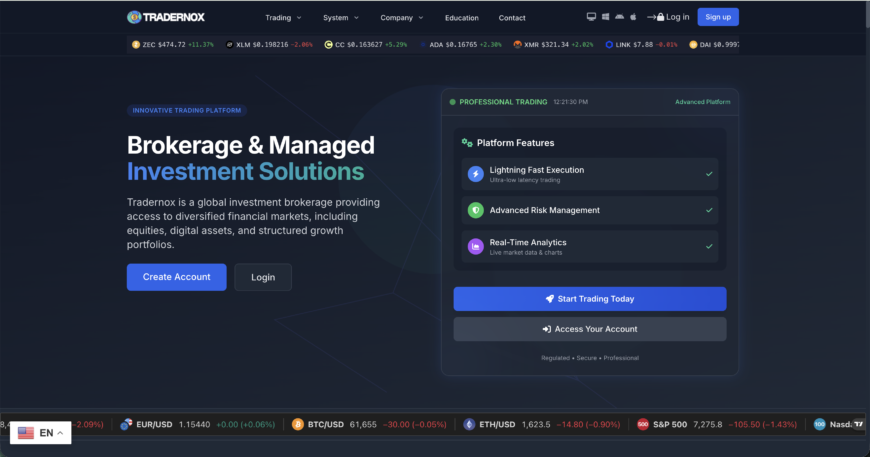870x457 pixels.
Task: Click Log in in the navbar
Action: pos(677,17)
